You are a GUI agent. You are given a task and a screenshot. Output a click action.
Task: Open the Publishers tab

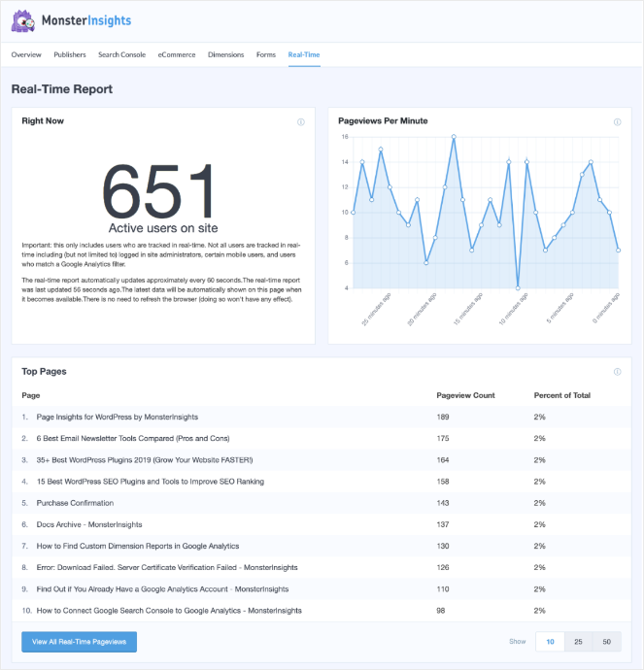pos(70,54)
